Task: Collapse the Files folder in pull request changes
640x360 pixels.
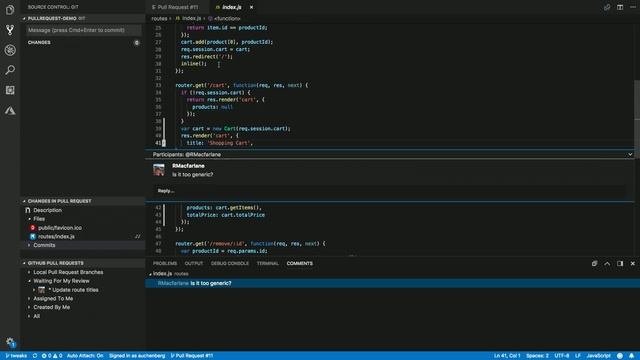Action: tap(29, 219)
